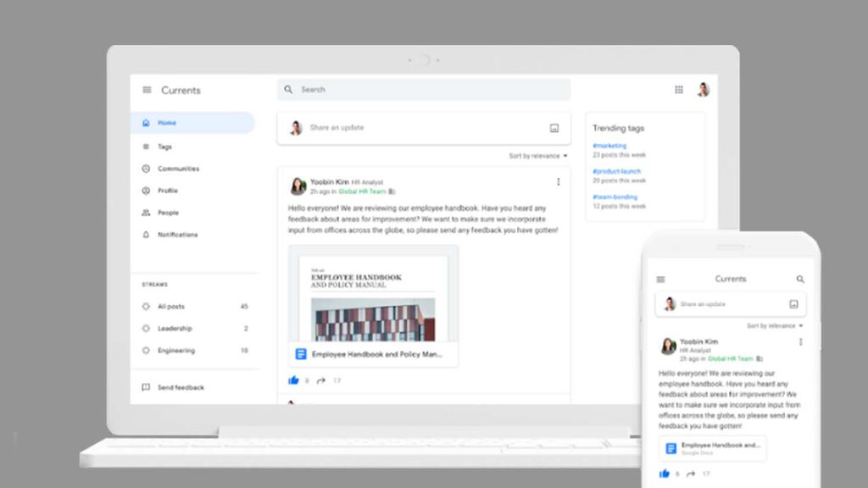Open Sort by relevance dropdown on the phone
Image resolution: width=868 pixels, height=488 pixels.
[x=775, y=325]
